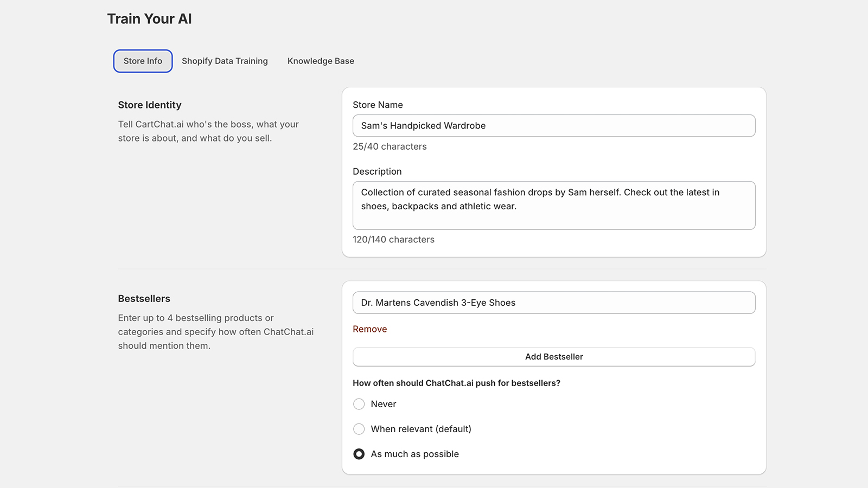Select the Never radio option
The image size is (868, 488).
pyautogui.click(x=359, y=404)
